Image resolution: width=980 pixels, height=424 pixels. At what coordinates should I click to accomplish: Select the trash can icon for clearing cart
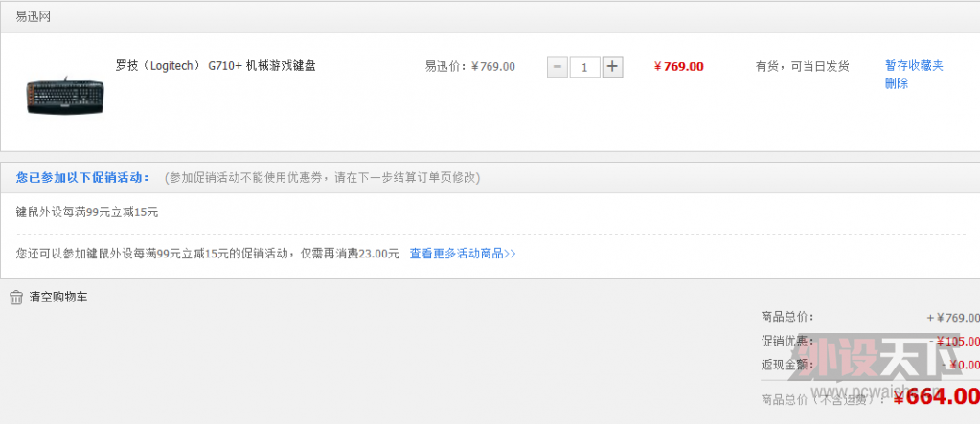click(16, 298)
